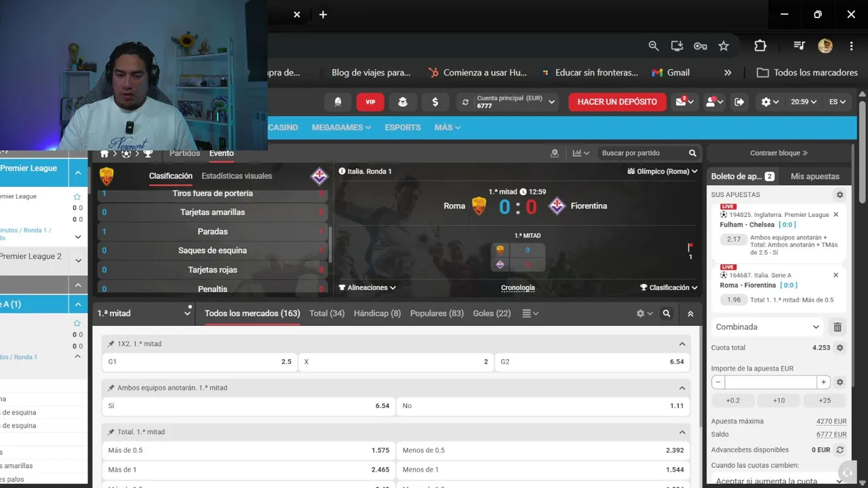Collapse the 1X2. 1.ª mitad market
Screen dimensions: 868x488
[x=682, y=344]
